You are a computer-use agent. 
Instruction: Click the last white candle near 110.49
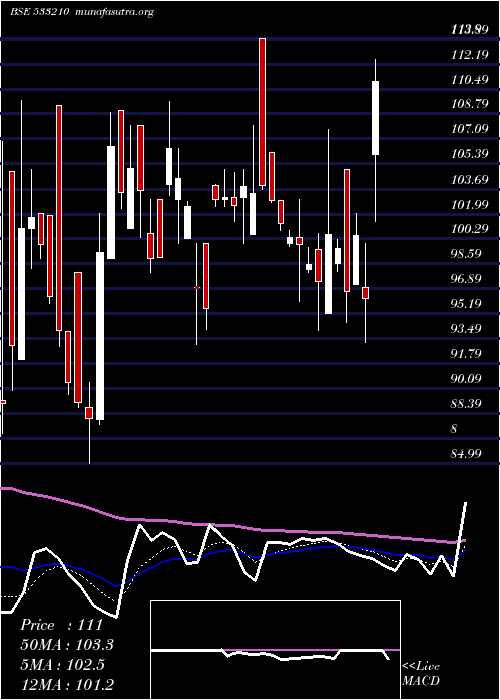[375, 118]
